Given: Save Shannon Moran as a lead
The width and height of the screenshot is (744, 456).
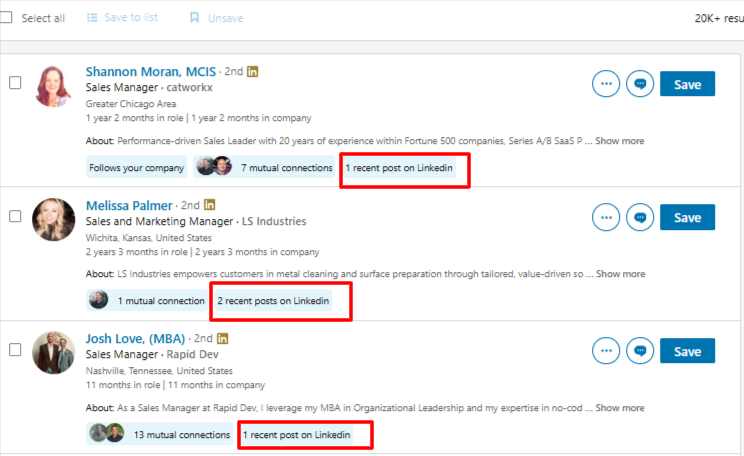Looking at the screenshot, I should point(687,84).
